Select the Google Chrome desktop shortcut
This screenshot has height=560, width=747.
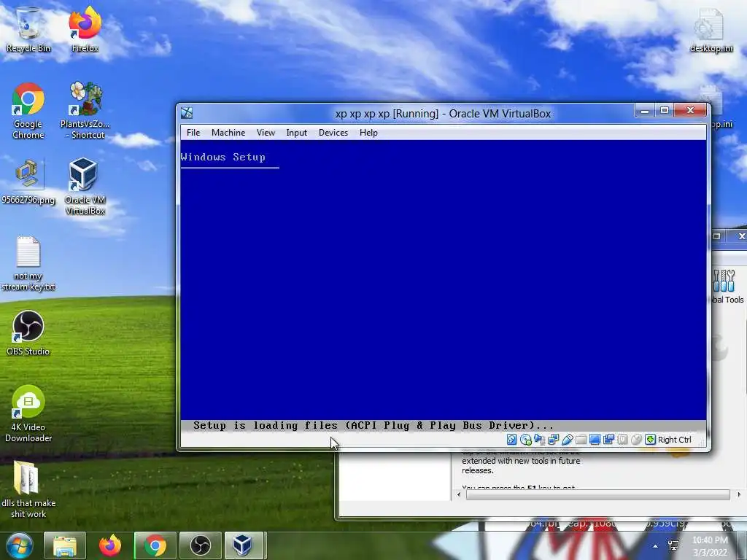click(x=28, y=111)
